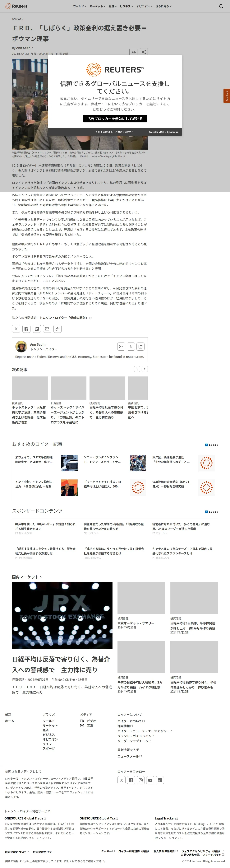Open キャラメルのようなチーズ sponsored article
The width and height of the screenshot is (230, 868).
[x=182, y=551]
